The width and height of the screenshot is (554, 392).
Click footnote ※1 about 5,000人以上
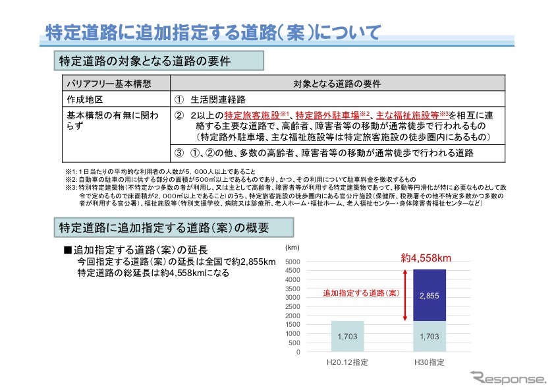pyautogui.click(x=160, y=171)
